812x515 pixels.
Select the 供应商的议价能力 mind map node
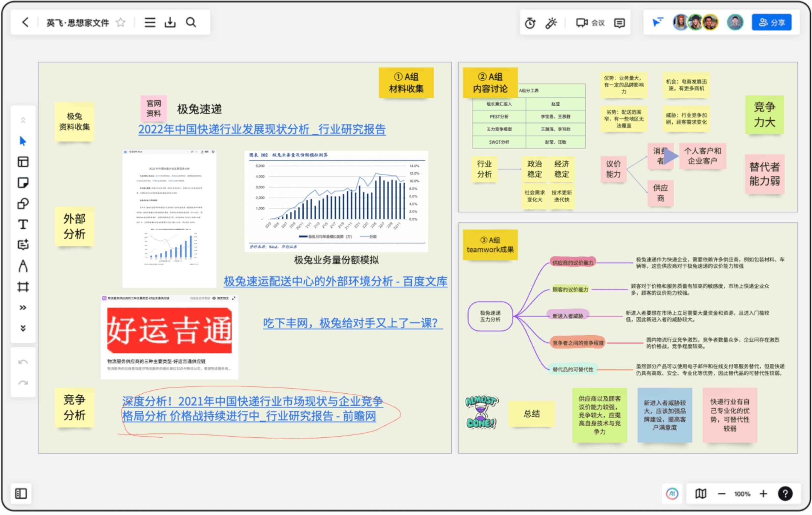(x=573, y=263)
